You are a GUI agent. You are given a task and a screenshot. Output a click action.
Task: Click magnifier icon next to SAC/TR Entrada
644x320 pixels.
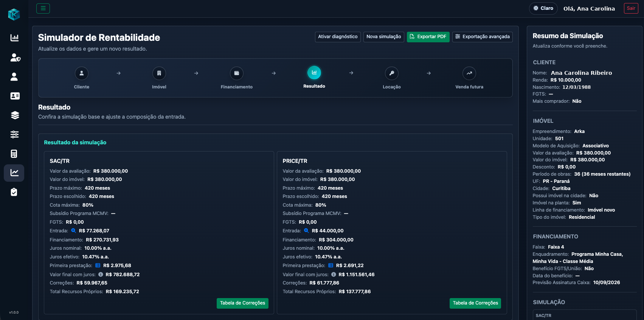coord(73,230)
